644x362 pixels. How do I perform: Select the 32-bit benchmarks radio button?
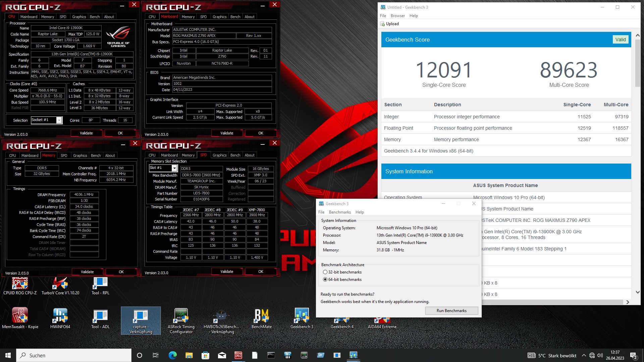(325, 272)
